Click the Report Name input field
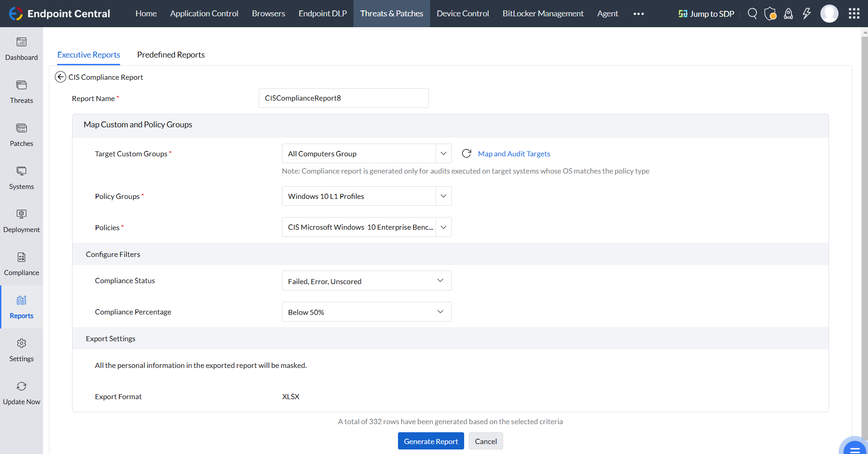Image resolution: width=868 pixels, height=454 pixels. [x=343, y=98]
